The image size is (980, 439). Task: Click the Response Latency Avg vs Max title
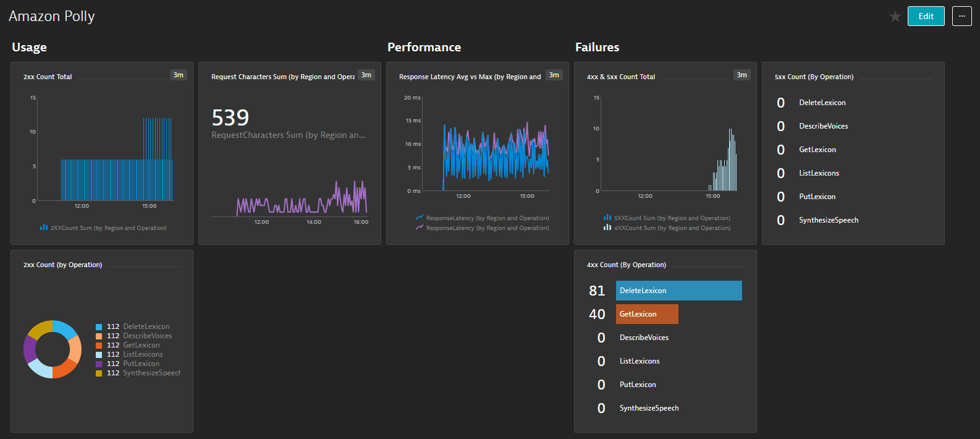[x=470, y=77]
